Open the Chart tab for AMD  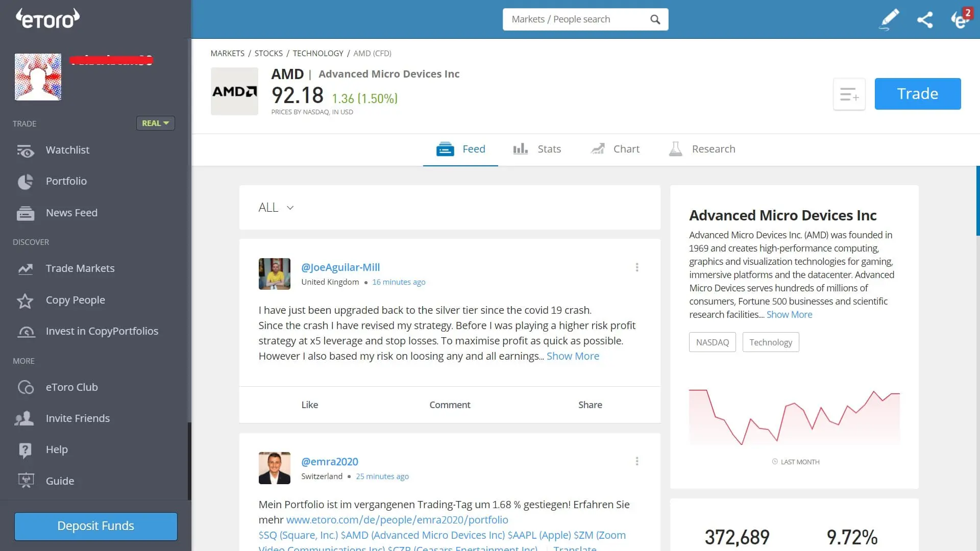pos(626,148)
